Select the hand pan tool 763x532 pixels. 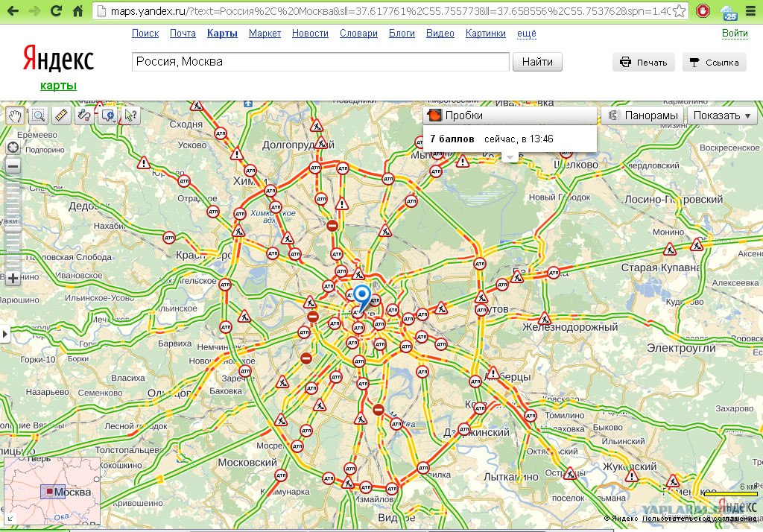[16, 115]
